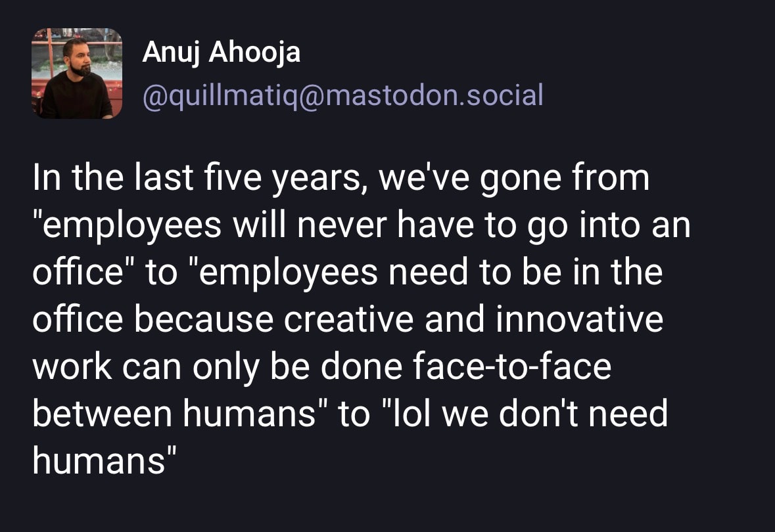Click Anuj Ahooja's profile avatar
The height and width of the screenshot is (532, 775).
coord(77,73)
